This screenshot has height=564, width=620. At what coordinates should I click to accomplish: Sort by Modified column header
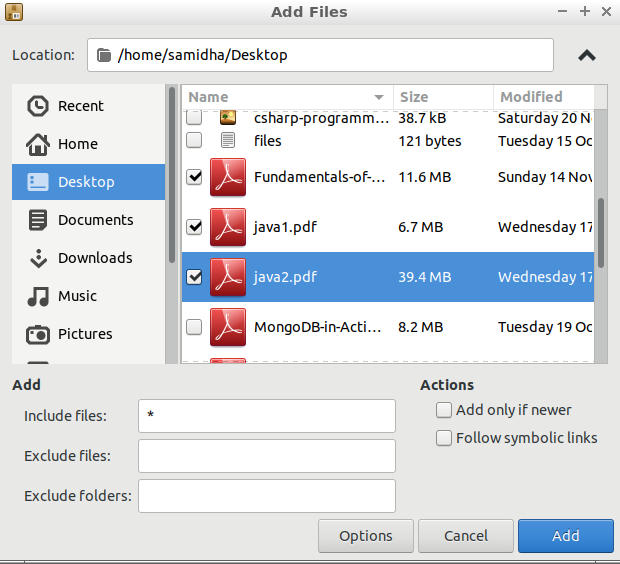click(x=544, y=97)
